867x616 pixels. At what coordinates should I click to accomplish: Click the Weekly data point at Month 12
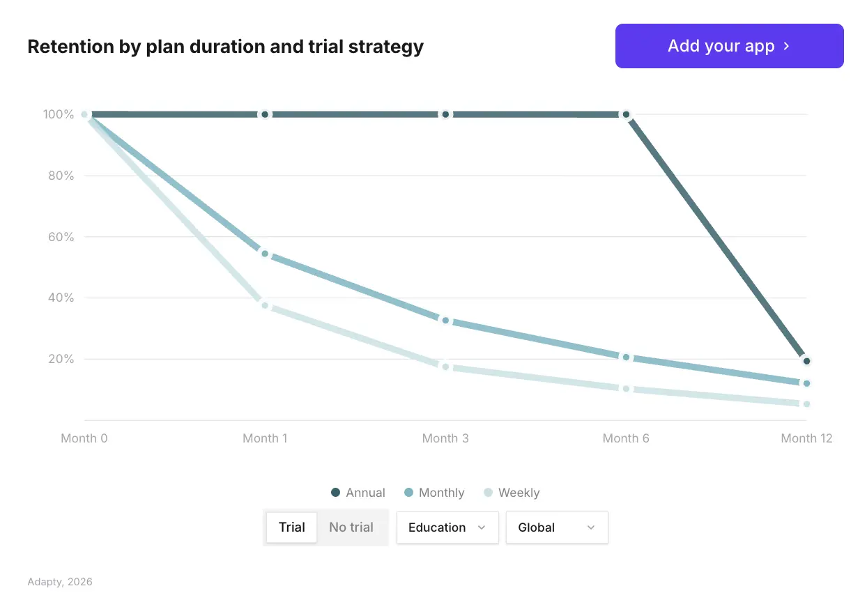[x=806, y=404]
